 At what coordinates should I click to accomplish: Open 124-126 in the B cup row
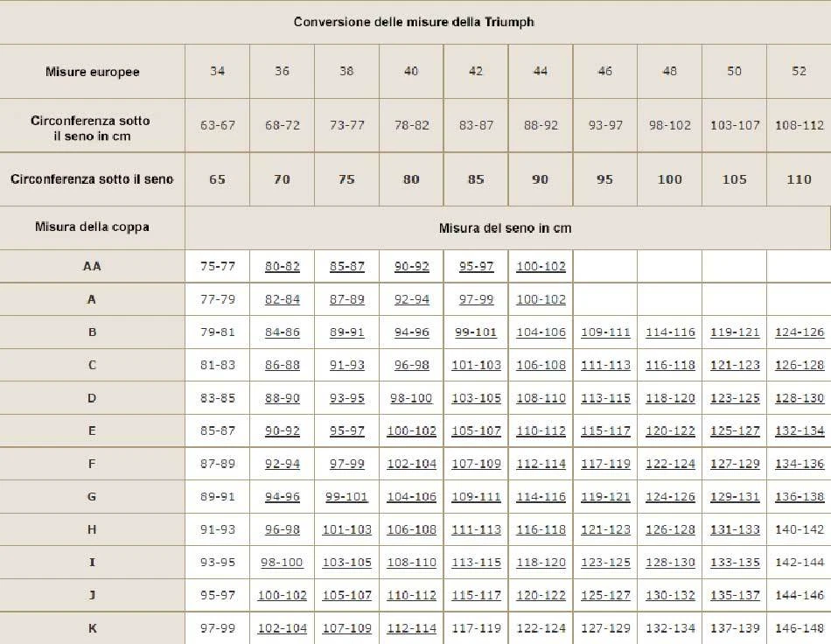[800, 332]
